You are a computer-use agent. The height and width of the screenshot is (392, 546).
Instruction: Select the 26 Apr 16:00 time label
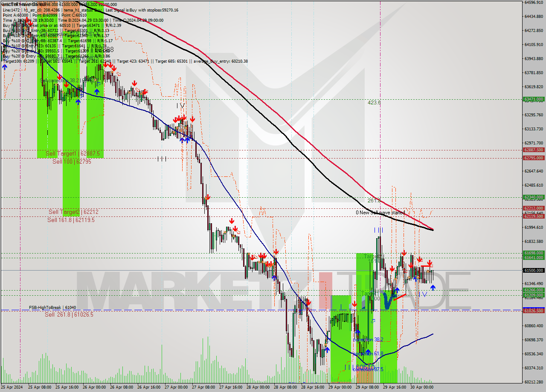tap(148, 387)
